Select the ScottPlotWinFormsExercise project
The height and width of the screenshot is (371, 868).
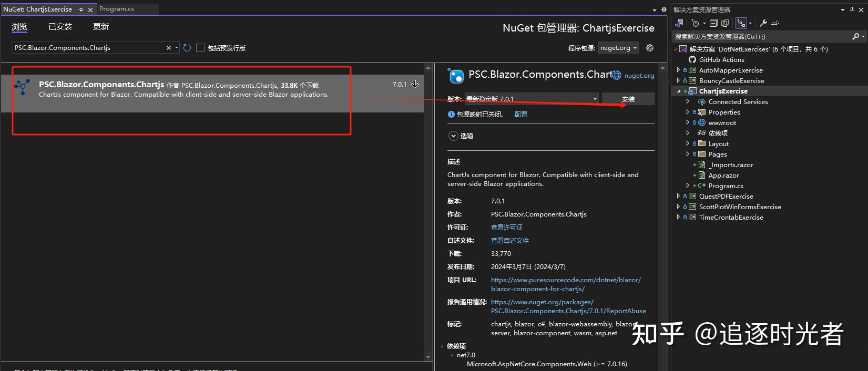pos(740,207)
